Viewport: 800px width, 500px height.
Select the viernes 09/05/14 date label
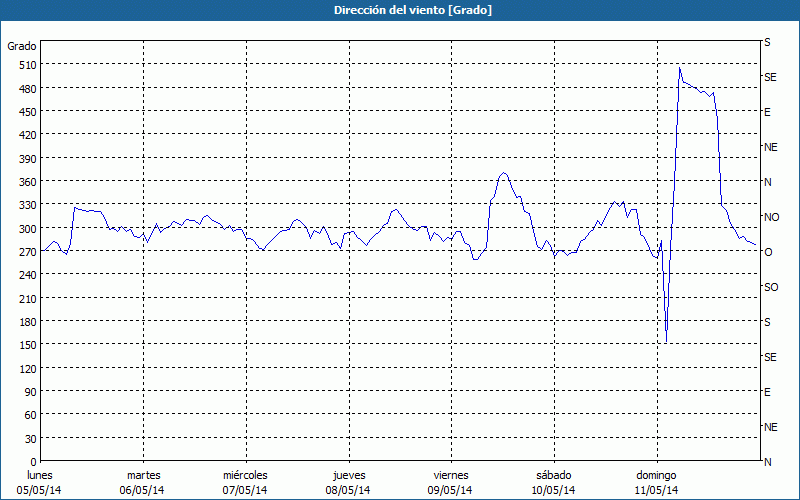(x=450, y=482)
